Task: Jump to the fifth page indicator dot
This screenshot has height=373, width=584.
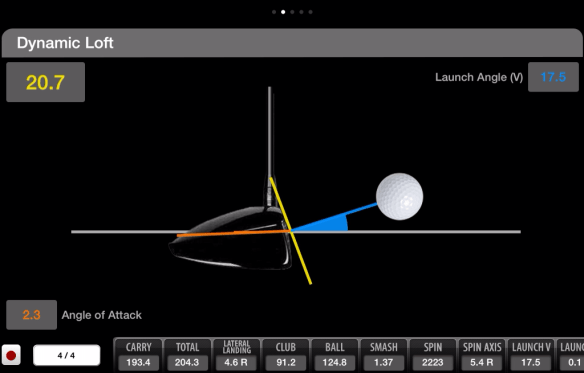Action: 310,12
